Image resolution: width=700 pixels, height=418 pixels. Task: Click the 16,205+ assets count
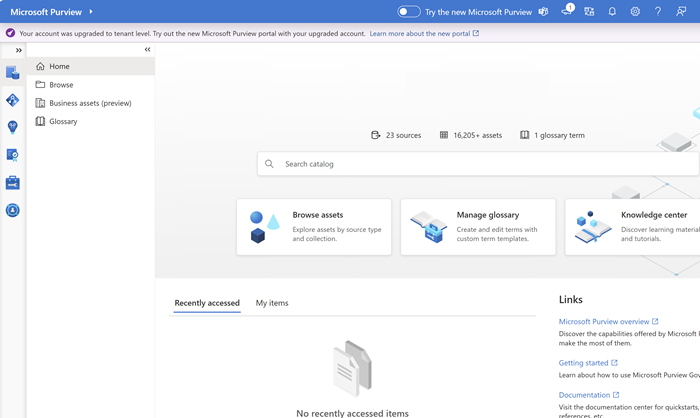(x=478, y=135)
